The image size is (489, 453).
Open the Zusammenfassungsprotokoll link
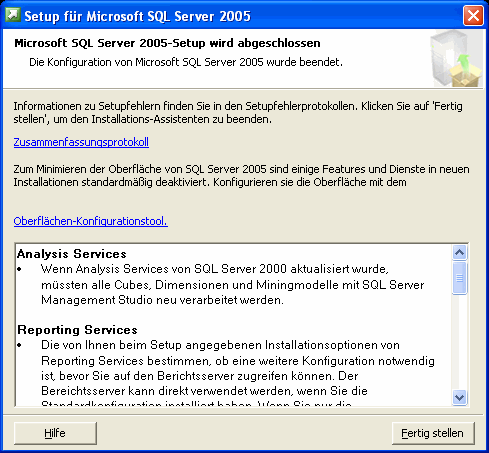tap(81, 142)
